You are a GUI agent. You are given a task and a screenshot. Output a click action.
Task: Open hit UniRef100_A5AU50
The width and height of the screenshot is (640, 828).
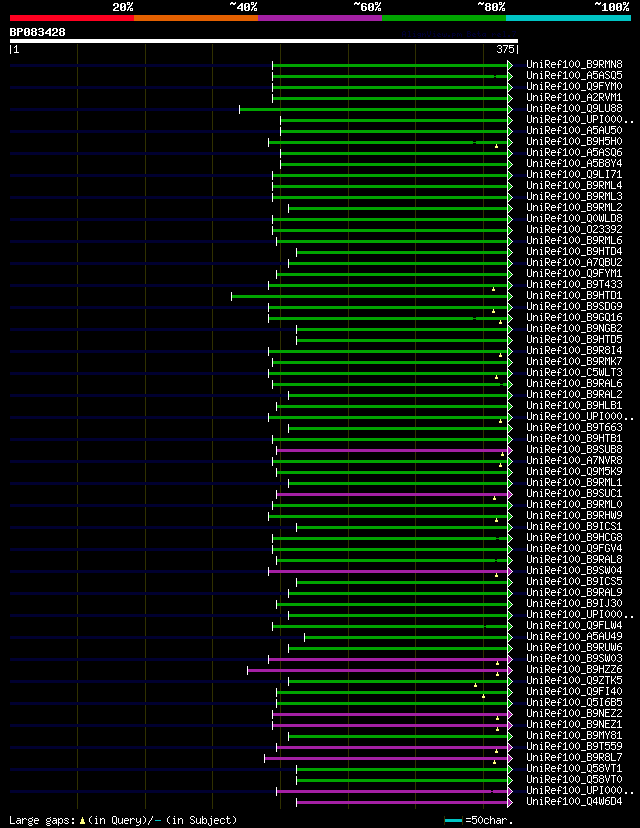point(574,130)
